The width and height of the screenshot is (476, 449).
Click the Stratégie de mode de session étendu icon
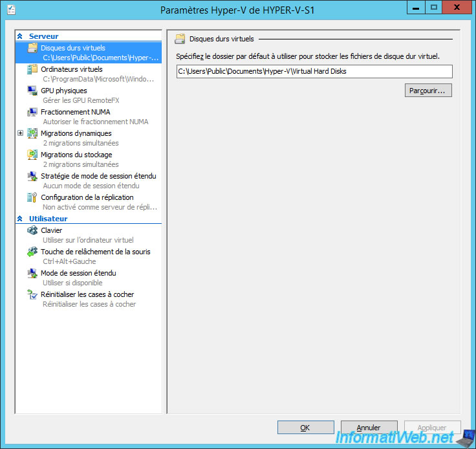point(32,176)
